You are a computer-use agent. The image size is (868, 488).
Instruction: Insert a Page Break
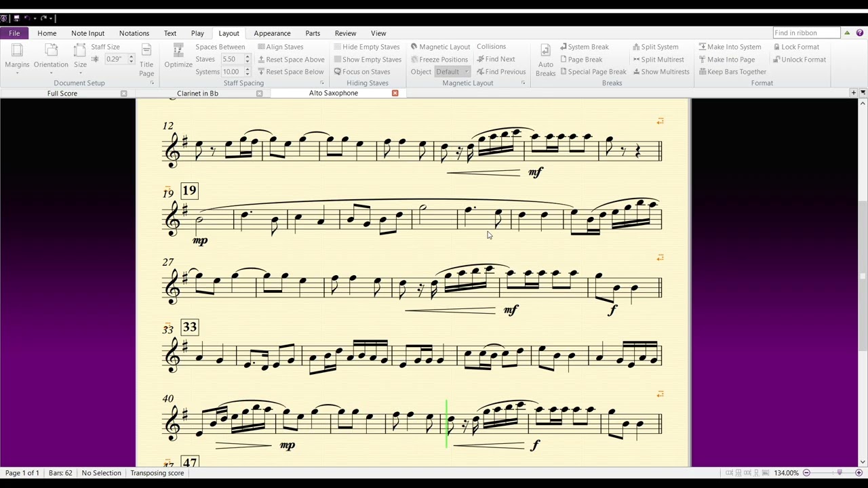580,59
